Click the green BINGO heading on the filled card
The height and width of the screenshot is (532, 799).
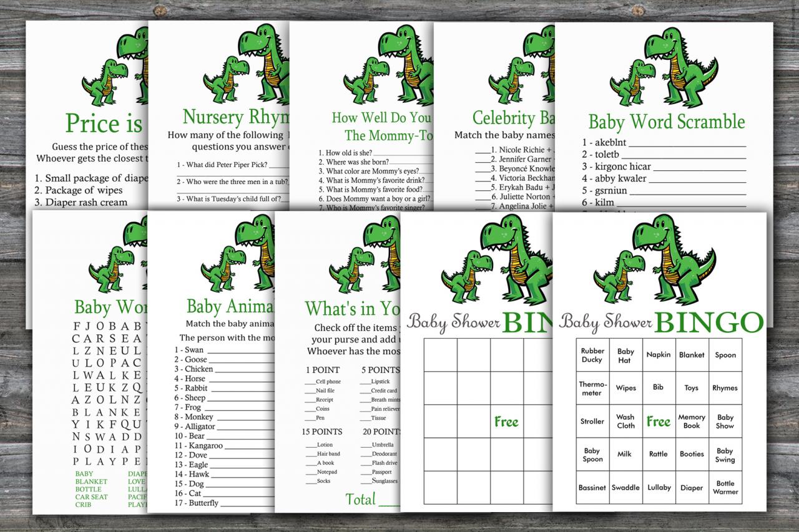(709, 321)
